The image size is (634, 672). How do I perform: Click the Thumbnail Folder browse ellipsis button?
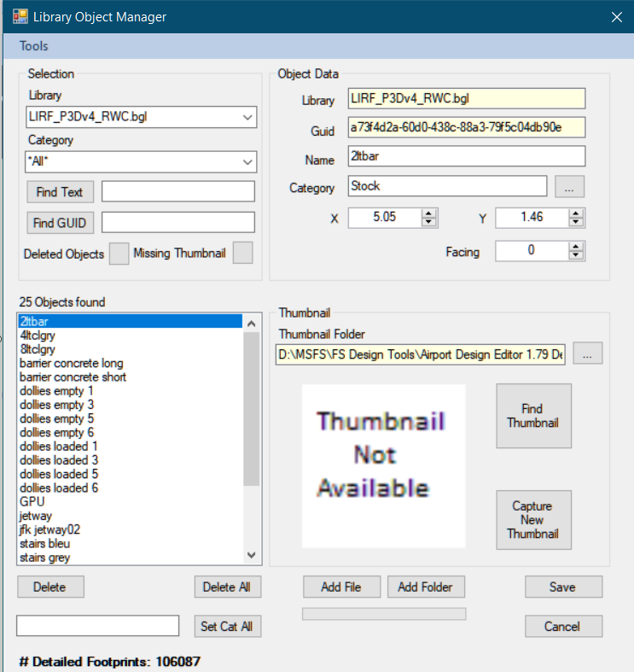click(x=587, y=354)
